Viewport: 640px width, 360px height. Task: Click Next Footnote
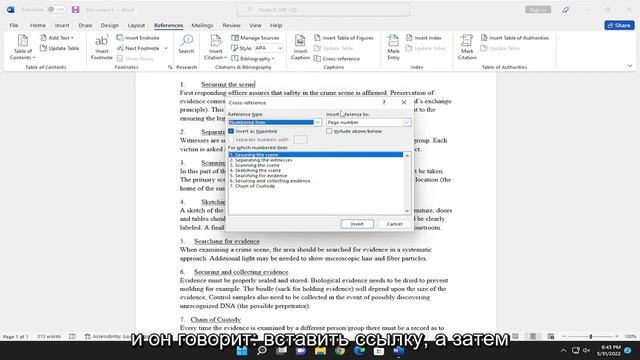[138, 48]
